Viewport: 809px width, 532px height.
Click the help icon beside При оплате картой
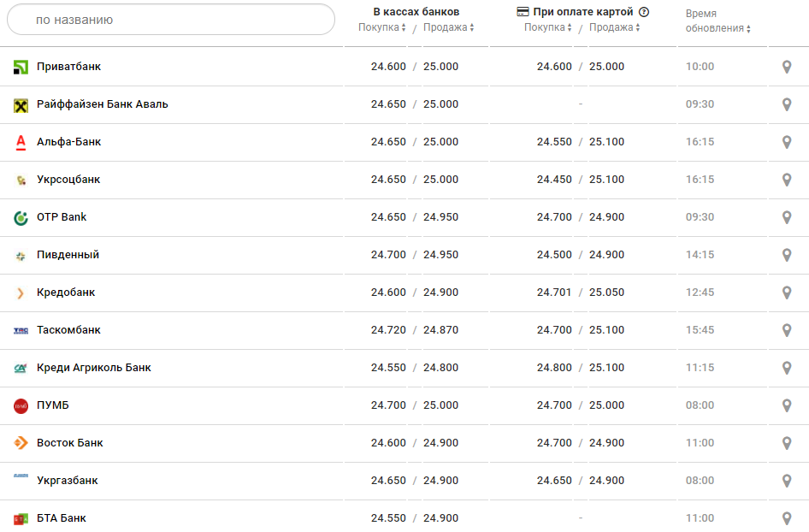(644, 12)
